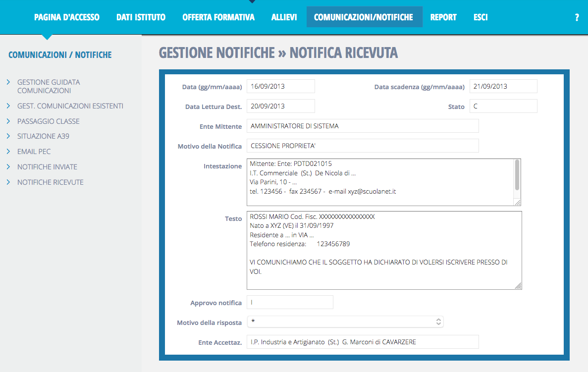Click the resize handle of Intestazione textarea

(x=517, y=202)
